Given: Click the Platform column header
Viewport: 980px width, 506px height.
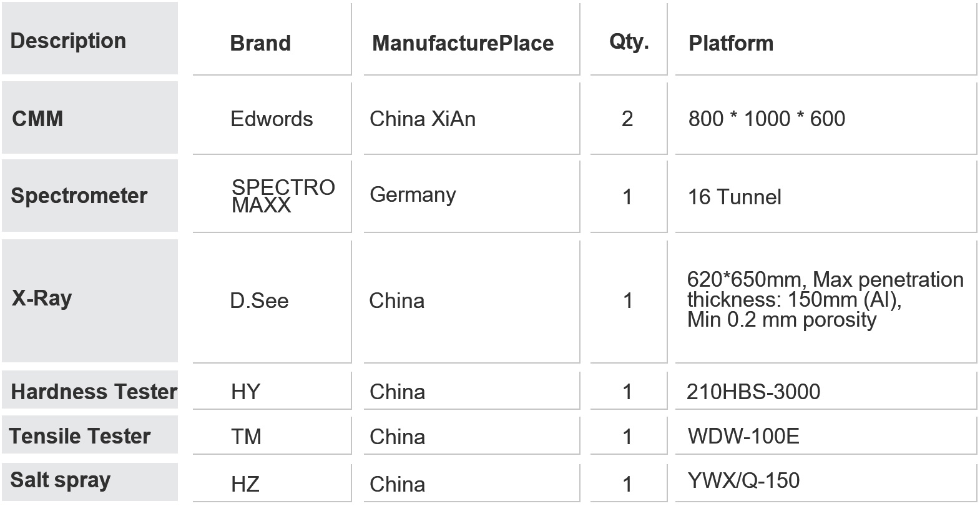Looking at the screenshot, I should pyautogui.click(x=730, y=43).
